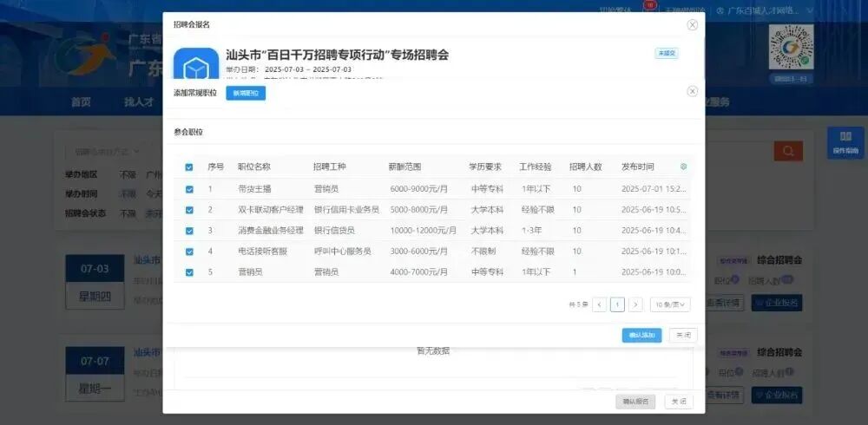Image resolution: width=868 pixels, height=425 pixels.
Task: Click the 07-03 星期四 date card
Action: 95,282
